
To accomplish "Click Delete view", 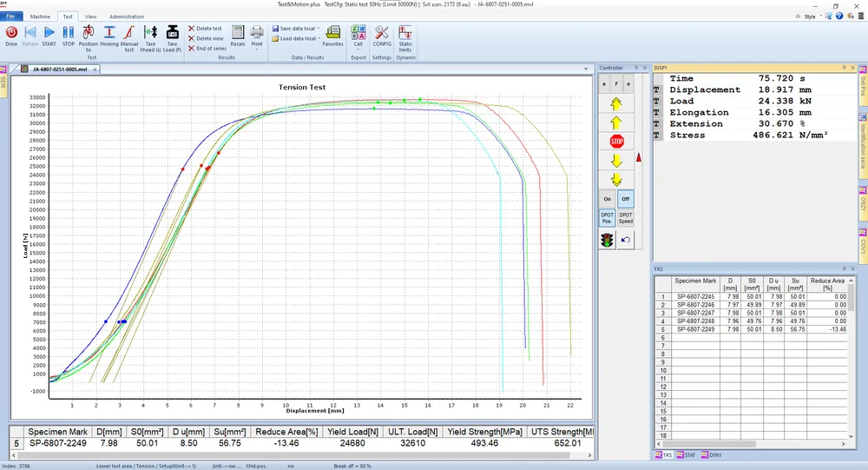I will 206,38.
